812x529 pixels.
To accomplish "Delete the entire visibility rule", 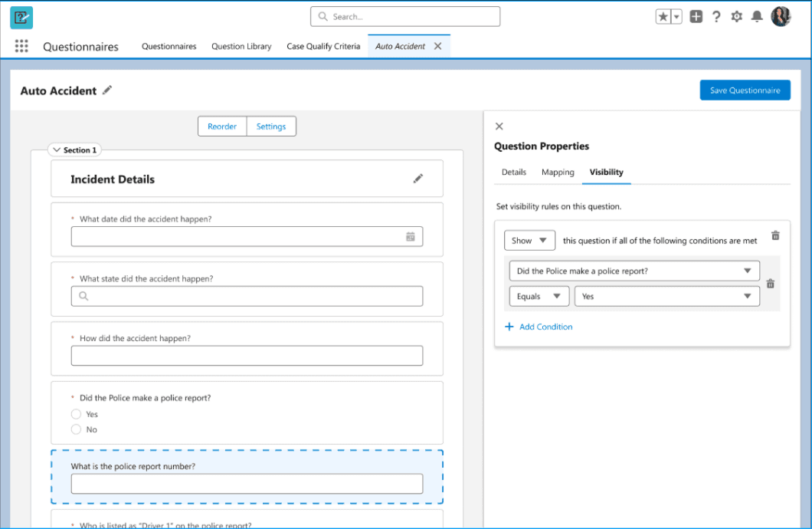I will (x=775, y=235).
